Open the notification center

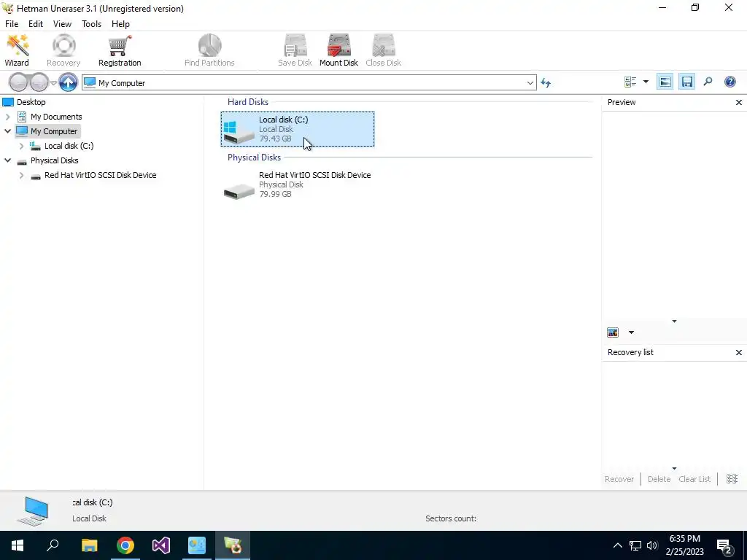click(724, 546)
